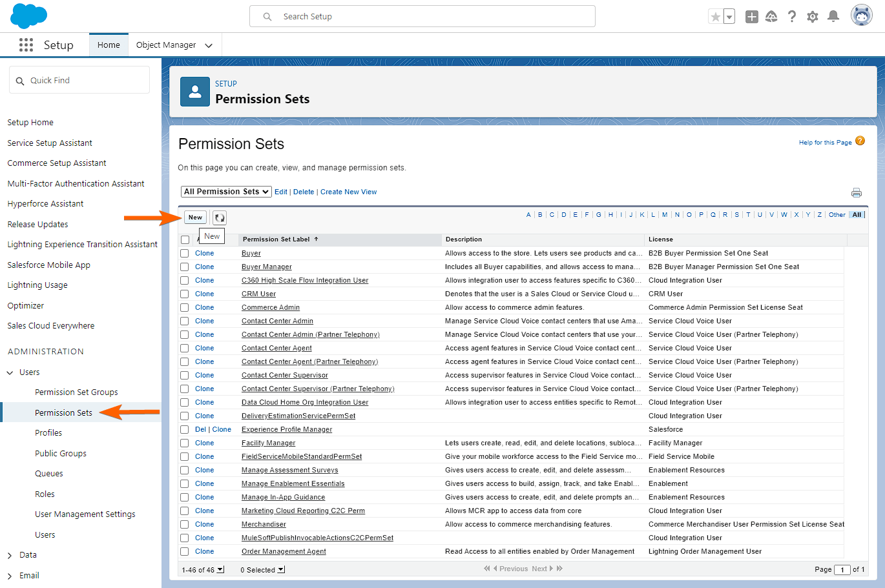This screenshot has width=885, height=588.
Task: Open Permission Set Groups in sidebar
Action: coord(76,392)
